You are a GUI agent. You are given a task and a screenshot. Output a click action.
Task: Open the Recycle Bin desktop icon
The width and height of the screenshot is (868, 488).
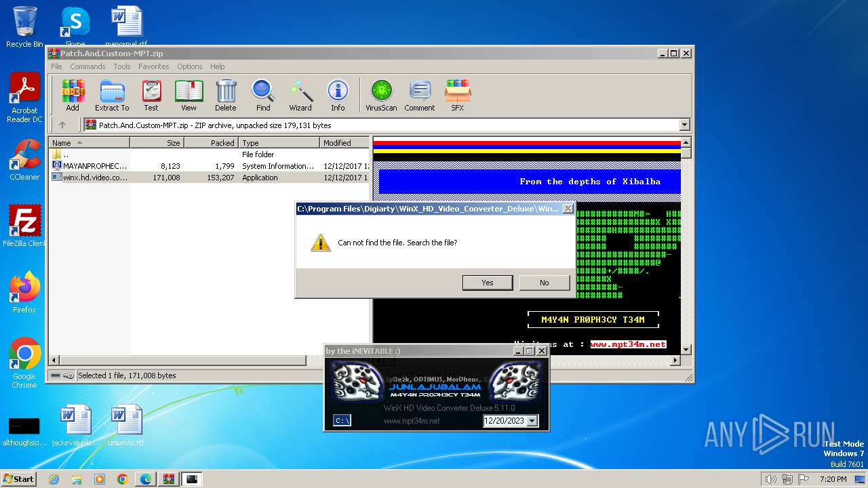pos(24,27)
